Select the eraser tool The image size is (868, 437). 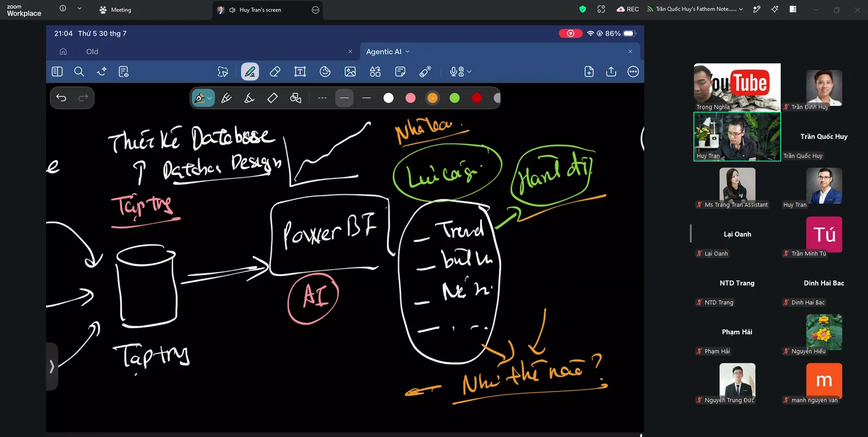(275, 72)
